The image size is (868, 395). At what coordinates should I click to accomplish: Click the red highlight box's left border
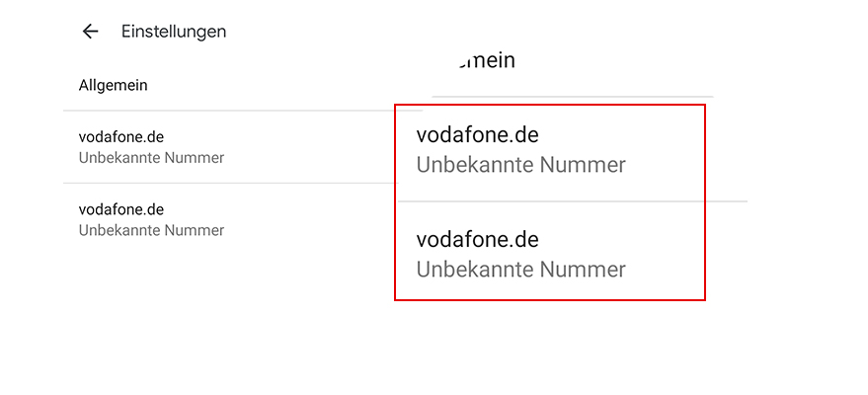click(x=395, y=201)
